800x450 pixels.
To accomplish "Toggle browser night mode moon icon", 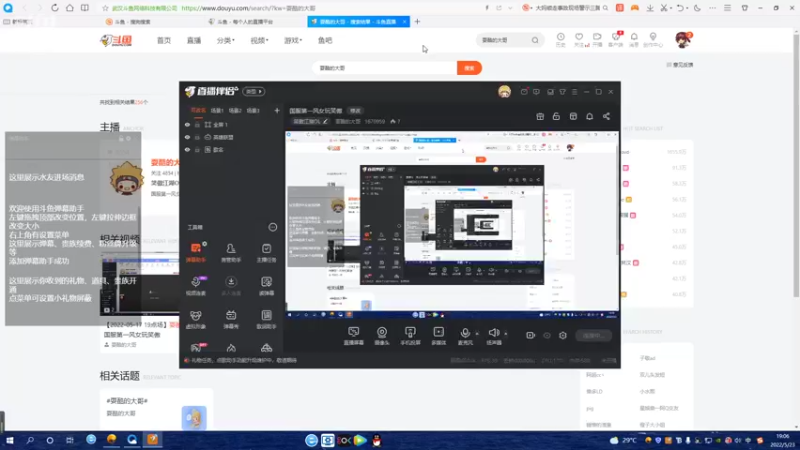I will click(x=697, y=8).
